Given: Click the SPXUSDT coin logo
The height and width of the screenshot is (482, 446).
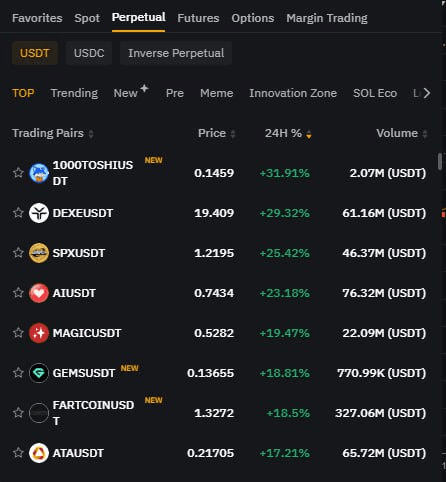Looking at the screenshot, I should (39, 253).
